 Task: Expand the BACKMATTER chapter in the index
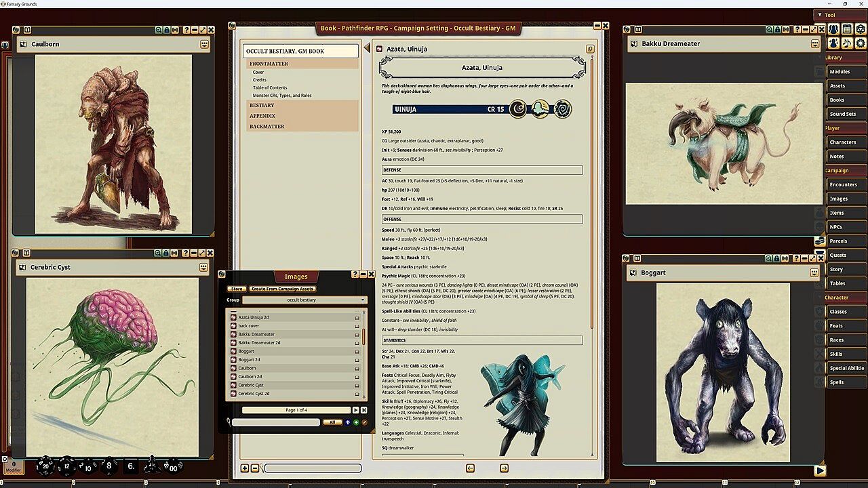point(302,127)
